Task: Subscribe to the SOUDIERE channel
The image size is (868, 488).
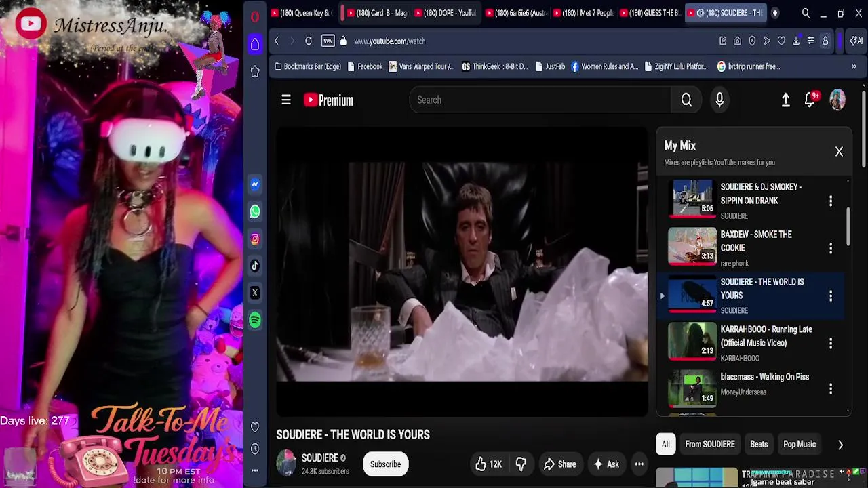Action: [x=385, y=464]
